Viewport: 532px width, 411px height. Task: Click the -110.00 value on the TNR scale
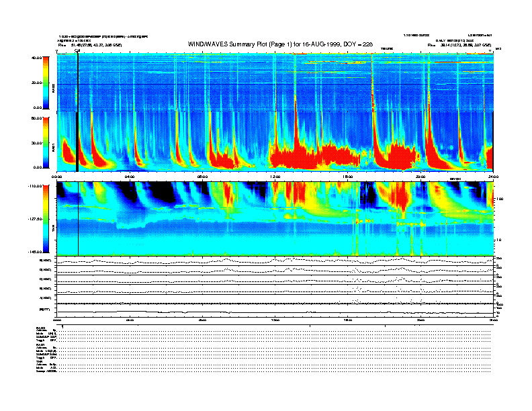[35, 186]
